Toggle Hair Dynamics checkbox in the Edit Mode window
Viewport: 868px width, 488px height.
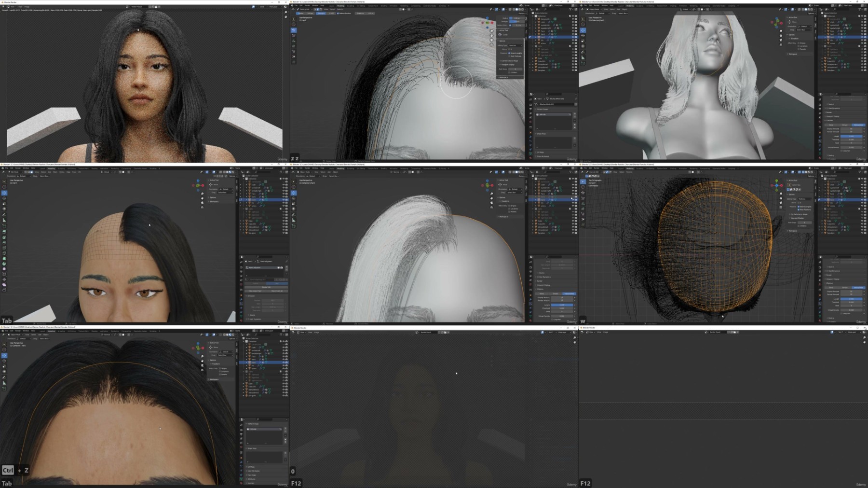click(x=249, y=319)
